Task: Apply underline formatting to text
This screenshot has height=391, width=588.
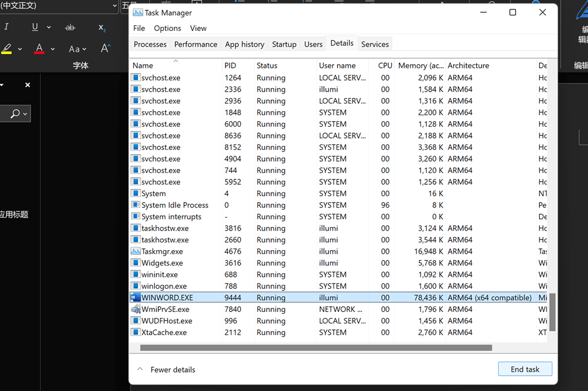Action: [x=34, y=27]
